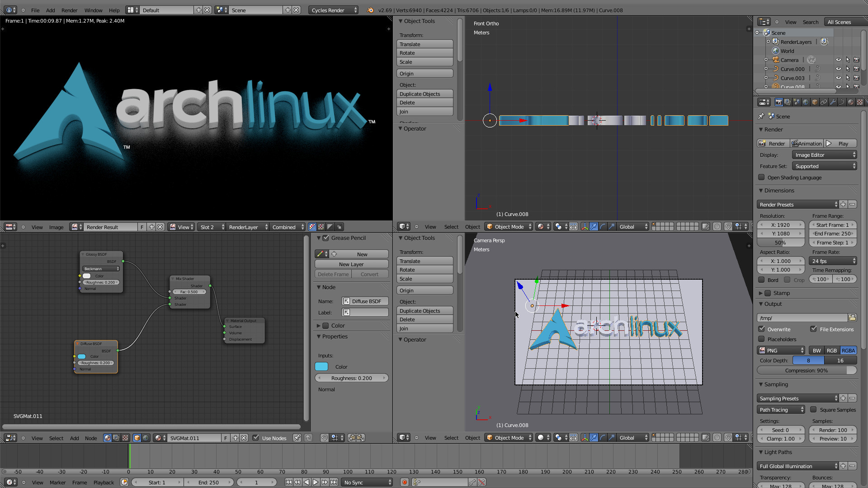Jump to first frame in timeline

tap(288, 483)
